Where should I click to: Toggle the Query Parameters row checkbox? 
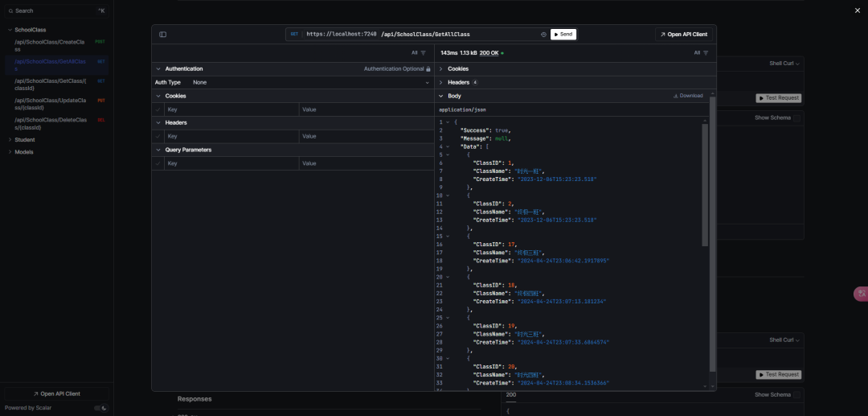point(158,163)
